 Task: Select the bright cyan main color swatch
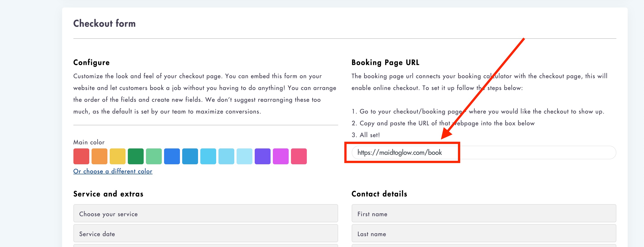click(x=208, y=156)
